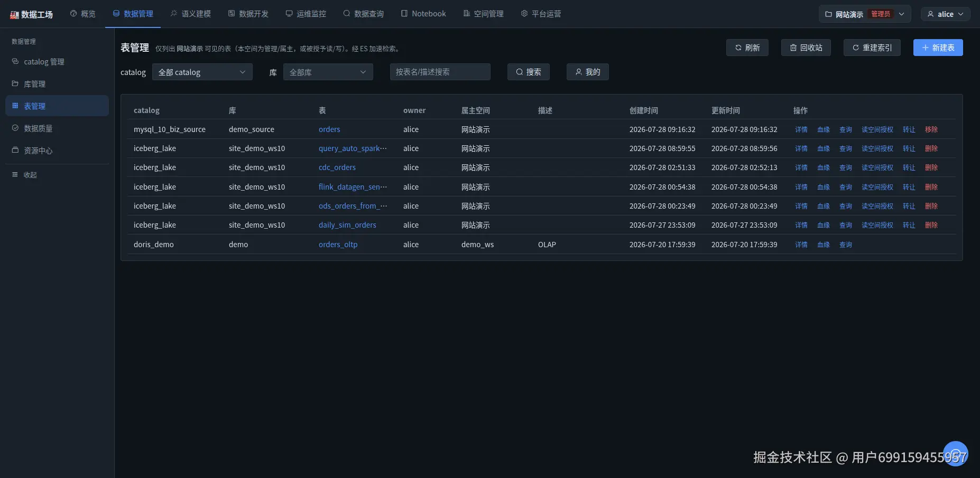
Task: Switch to the 语义建模 tab
Action: tap(191, 14)
